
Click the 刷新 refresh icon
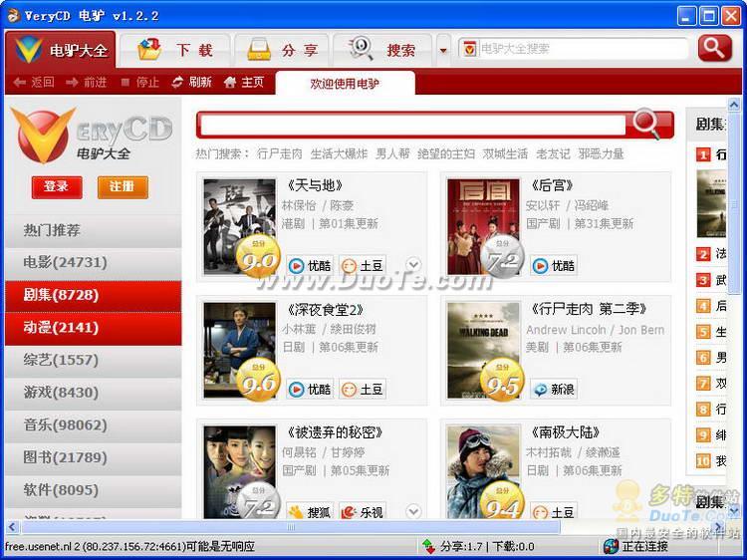tap(191, 83)
